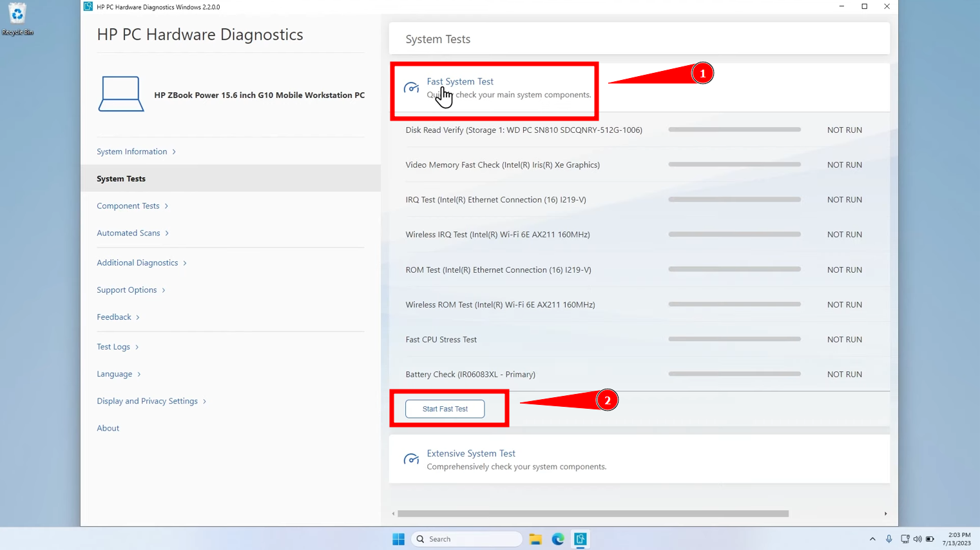Image resolution: width=980 pixels, height=550 pixels.
Task: Click the Extensive System Test gauge icon
Action: point(411,459)
